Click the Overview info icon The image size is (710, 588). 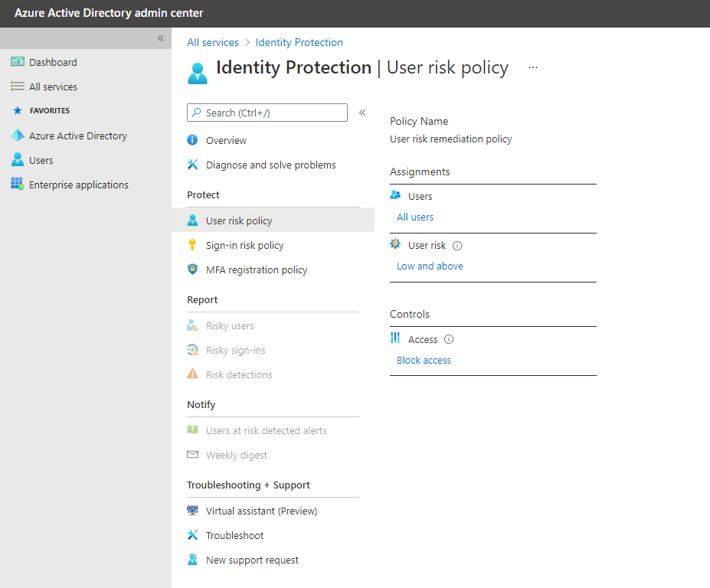(192, 140)
